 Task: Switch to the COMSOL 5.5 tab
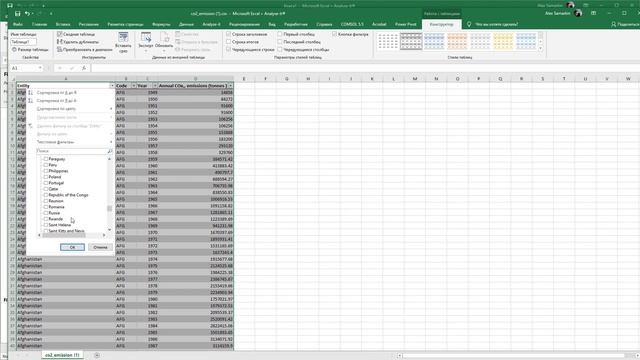pos(352,24)
